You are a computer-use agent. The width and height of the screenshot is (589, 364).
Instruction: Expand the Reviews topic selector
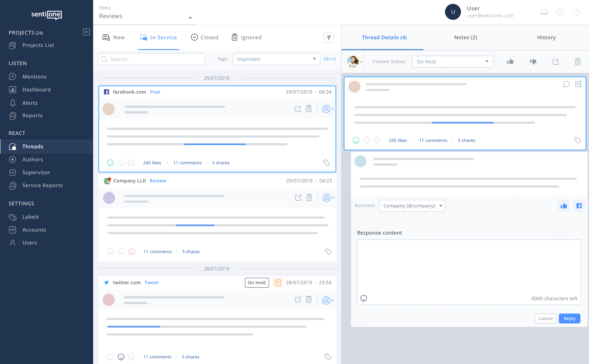pyautogui.click(x=190, y=17)
